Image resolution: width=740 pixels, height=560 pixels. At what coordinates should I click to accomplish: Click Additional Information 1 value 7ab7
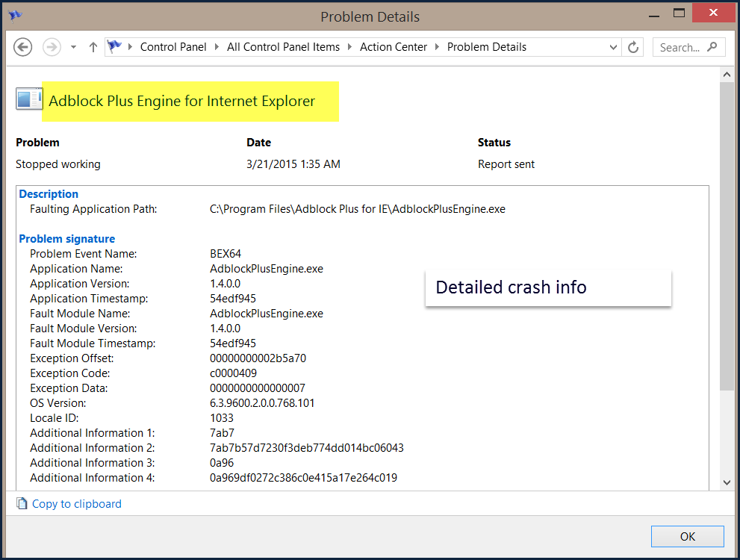(x=222, y=433)
